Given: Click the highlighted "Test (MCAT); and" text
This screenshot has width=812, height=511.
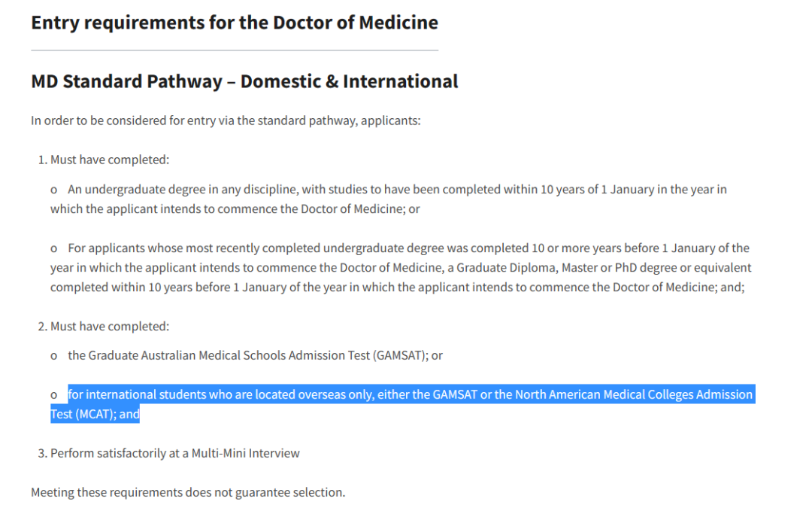Looking at the screenshot, I should 95,414.
